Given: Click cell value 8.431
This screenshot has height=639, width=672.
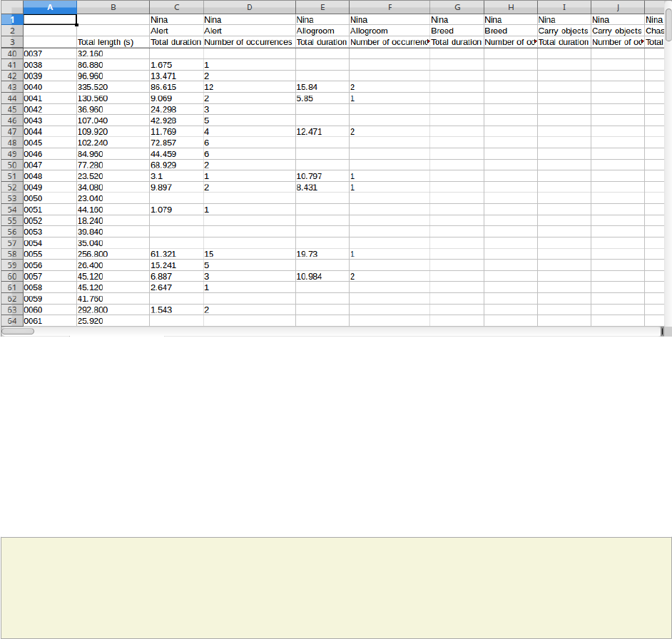Looking at the screenshot, I should point(322,188).
